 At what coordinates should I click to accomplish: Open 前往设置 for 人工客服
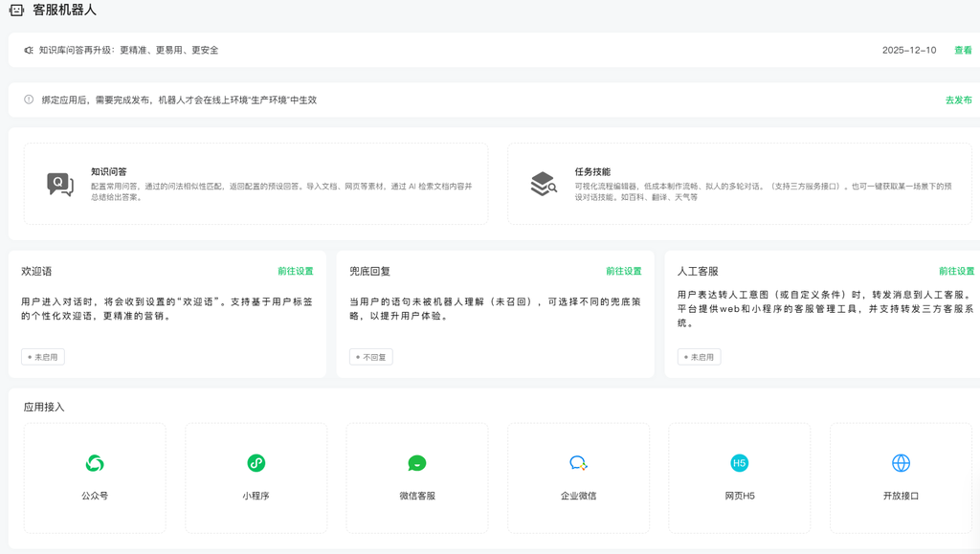point(956,271)
